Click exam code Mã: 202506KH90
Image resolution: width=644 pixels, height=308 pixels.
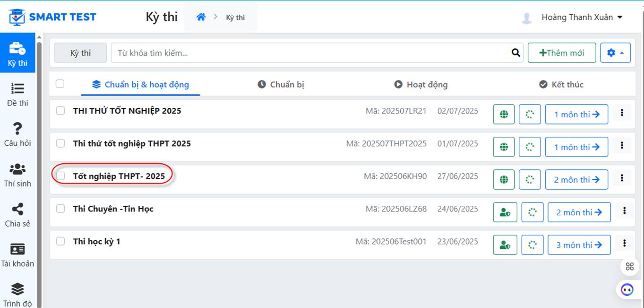click(x=395, y=176)
